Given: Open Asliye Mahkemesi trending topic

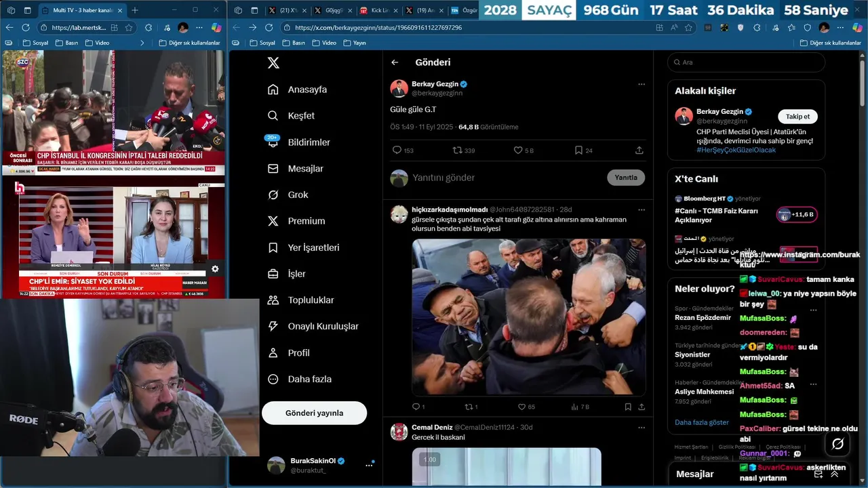Looking at the screenshot, I should click(704, 392).
